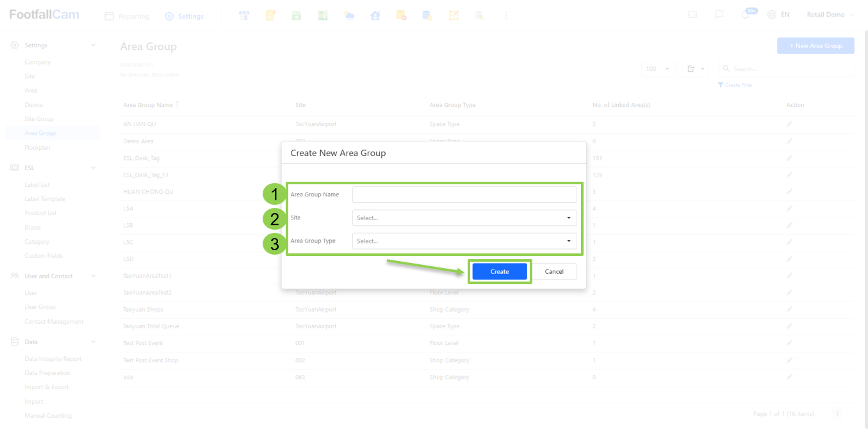
Task: Click the blue house icon in top toolbar
Action: point(375,15)
